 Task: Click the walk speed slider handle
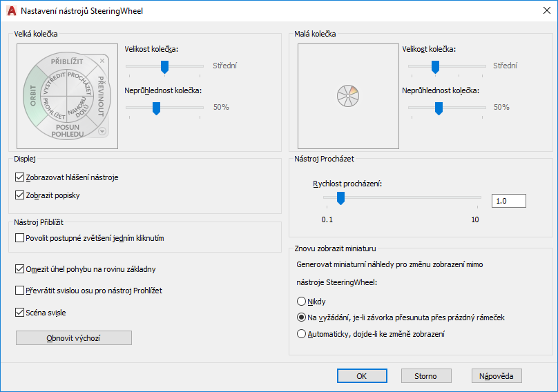pos(340,198)
